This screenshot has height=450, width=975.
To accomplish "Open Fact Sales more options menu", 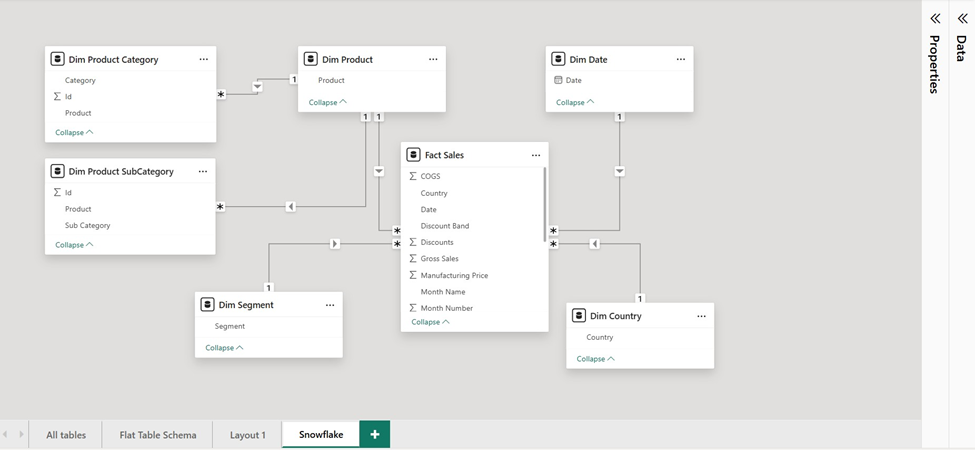I will pos(536,155).
